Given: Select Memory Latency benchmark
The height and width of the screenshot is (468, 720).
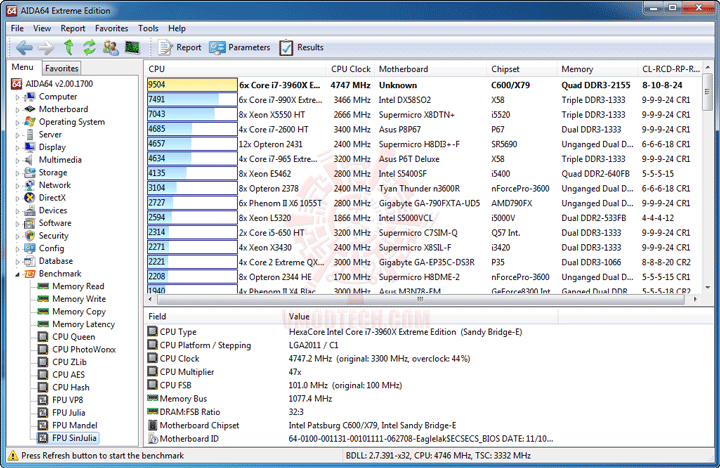Looking at the screenshot, I should coord(84,324).
